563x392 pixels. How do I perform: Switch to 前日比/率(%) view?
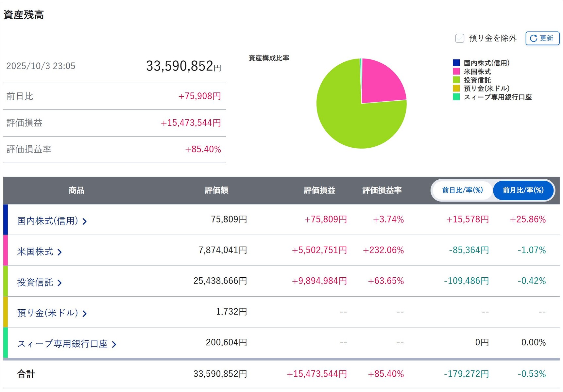(x=462, y=190)
